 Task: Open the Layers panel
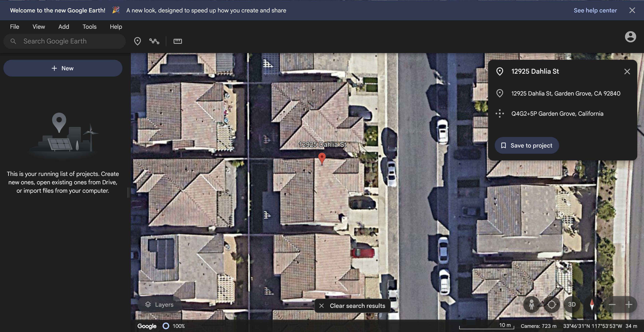(x=159, y=304)
